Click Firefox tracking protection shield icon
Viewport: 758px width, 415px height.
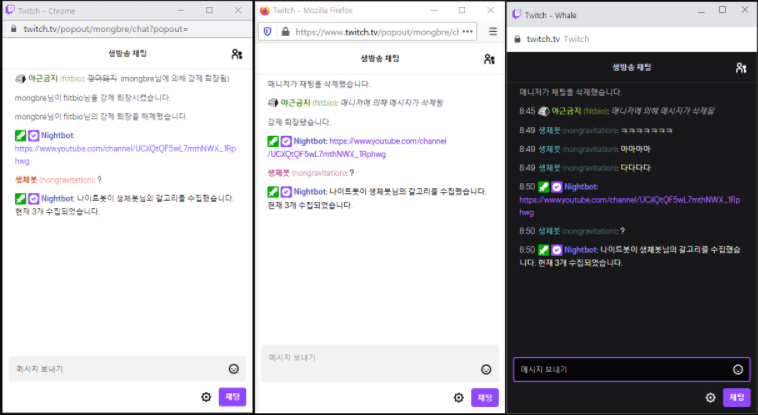point(267,32)
